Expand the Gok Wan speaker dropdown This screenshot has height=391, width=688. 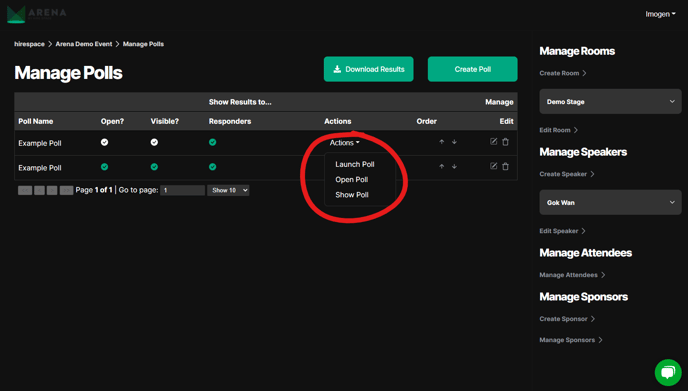[610, 202]
